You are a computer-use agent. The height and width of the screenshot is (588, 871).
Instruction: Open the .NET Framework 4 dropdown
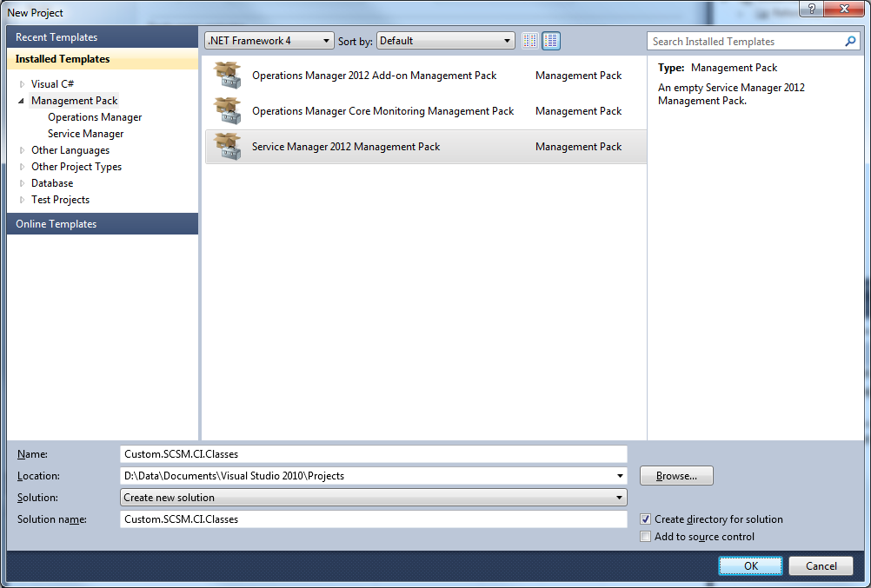pos(269,41)
